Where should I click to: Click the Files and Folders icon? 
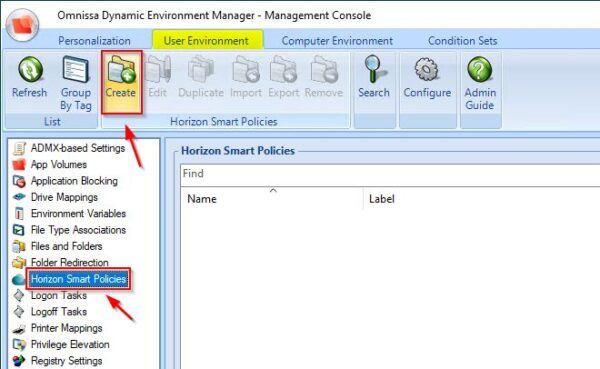pyautogui.click(x=18, y=246)
